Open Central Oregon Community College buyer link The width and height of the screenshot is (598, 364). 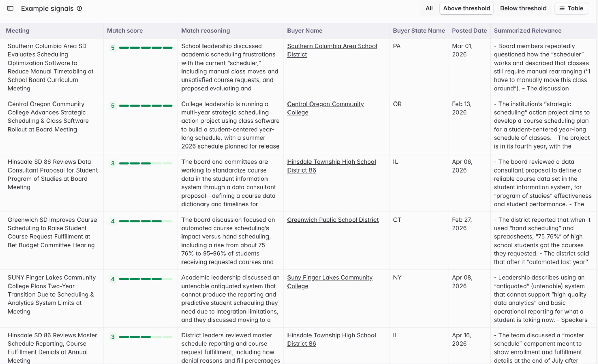(325, 108)
